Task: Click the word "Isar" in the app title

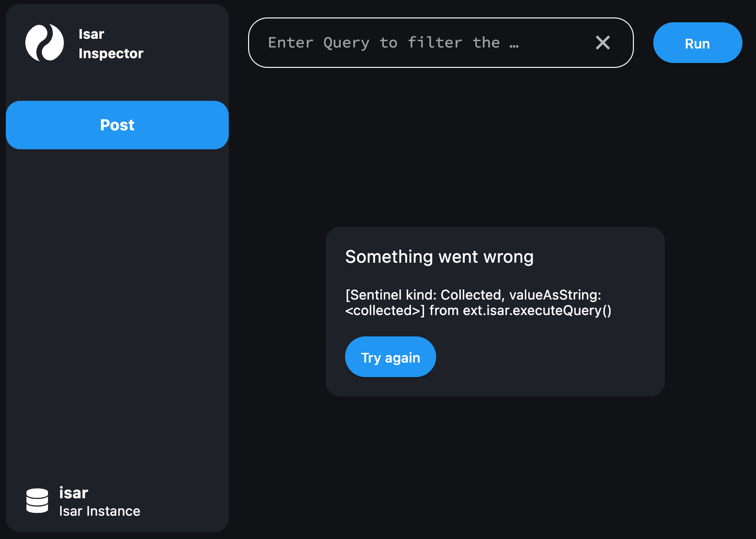Action: pyautogui.click(x=92, y=34)
